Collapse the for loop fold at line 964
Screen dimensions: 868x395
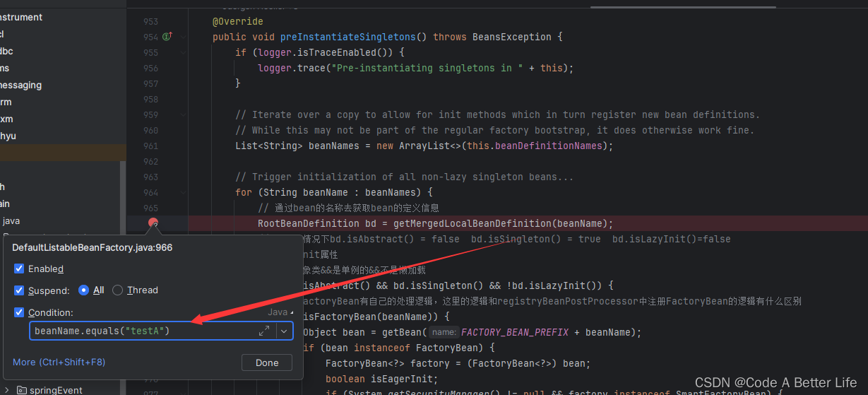click(184, 192)
